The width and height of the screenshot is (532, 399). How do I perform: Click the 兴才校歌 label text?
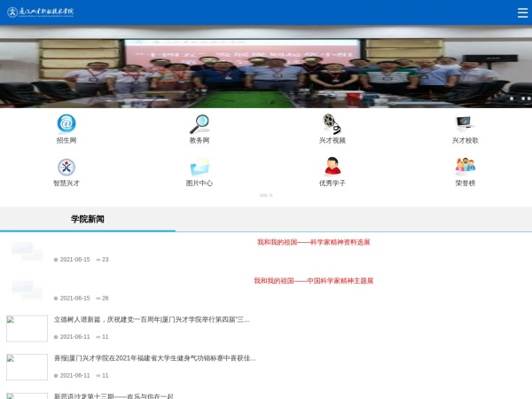[465, 140]
